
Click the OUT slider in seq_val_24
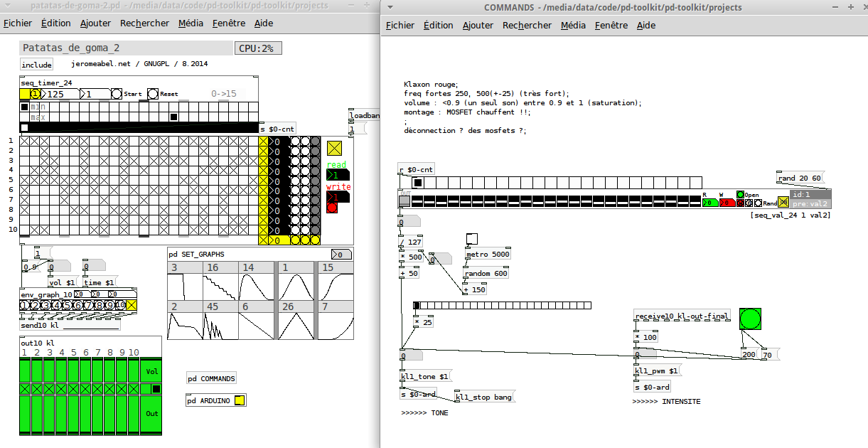tap(404, 201)
